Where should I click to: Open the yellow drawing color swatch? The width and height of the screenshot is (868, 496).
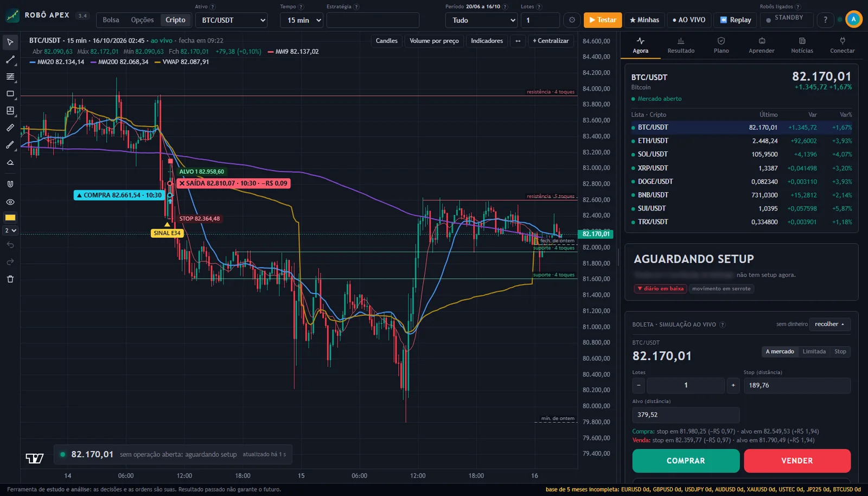tap(10, 218)
